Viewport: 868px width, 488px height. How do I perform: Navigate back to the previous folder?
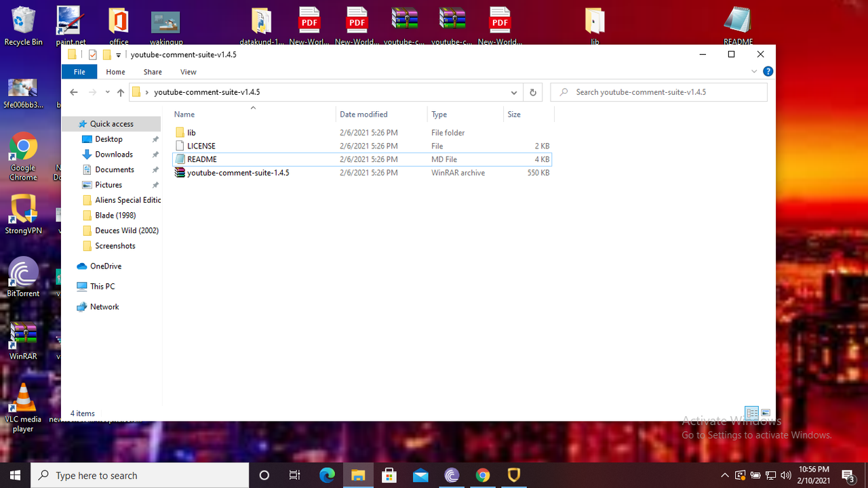(x=73, y=92)
